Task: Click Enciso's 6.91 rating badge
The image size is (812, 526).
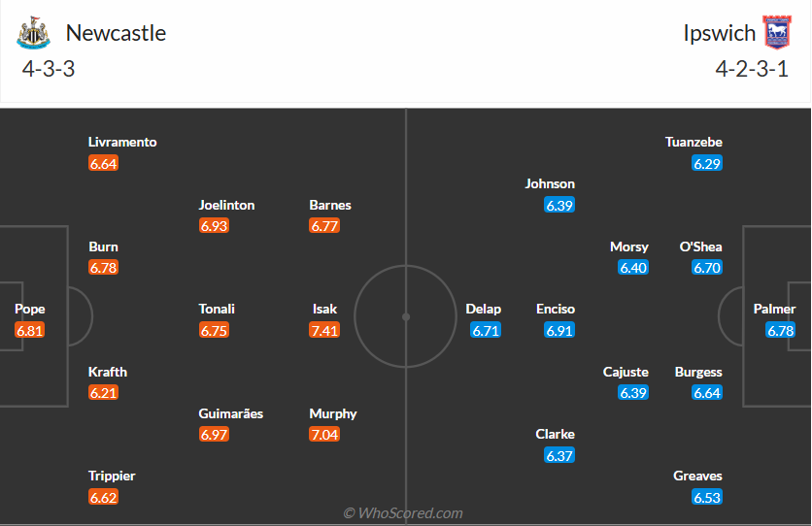Action: [x=559, y=330]
